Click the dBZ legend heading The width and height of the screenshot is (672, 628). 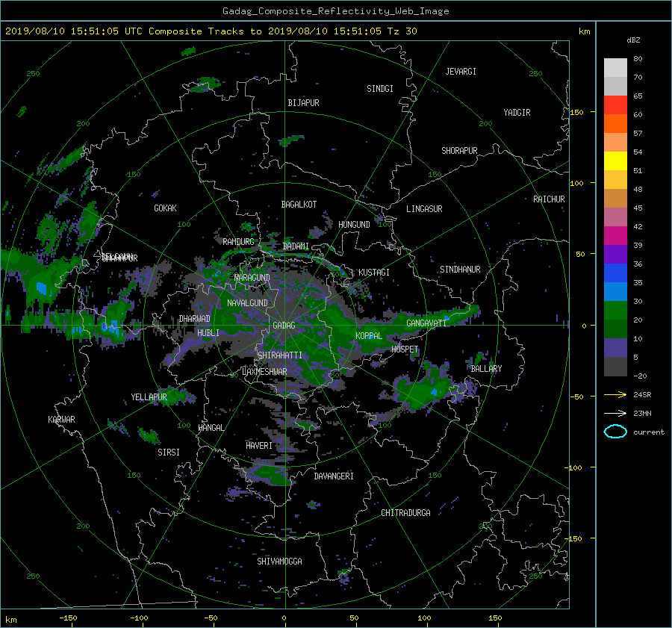point(633,40)
